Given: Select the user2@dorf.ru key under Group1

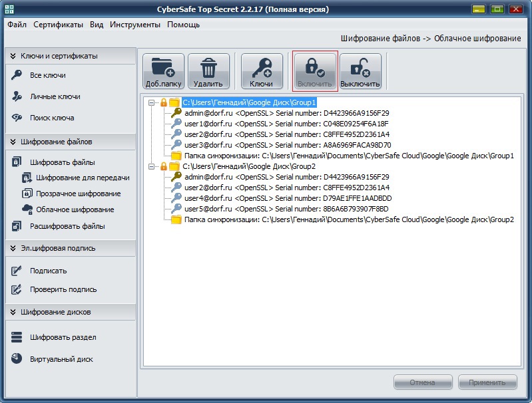Looking at the screenshot, I should [x=287, y=134].
